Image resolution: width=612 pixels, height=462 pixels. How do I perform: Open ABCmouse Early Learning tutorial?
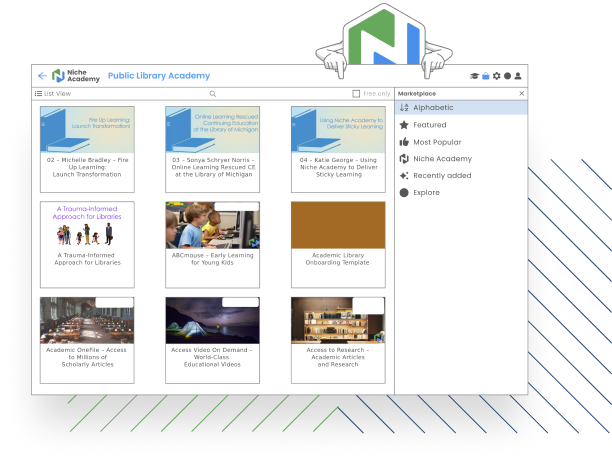(x=212, y=239)
